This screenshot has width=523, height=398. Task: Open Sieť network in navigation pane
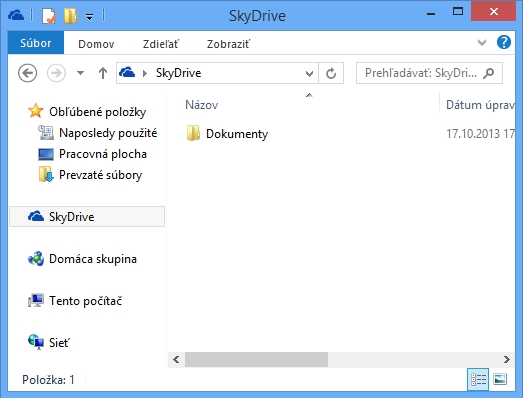click(59, 343)
